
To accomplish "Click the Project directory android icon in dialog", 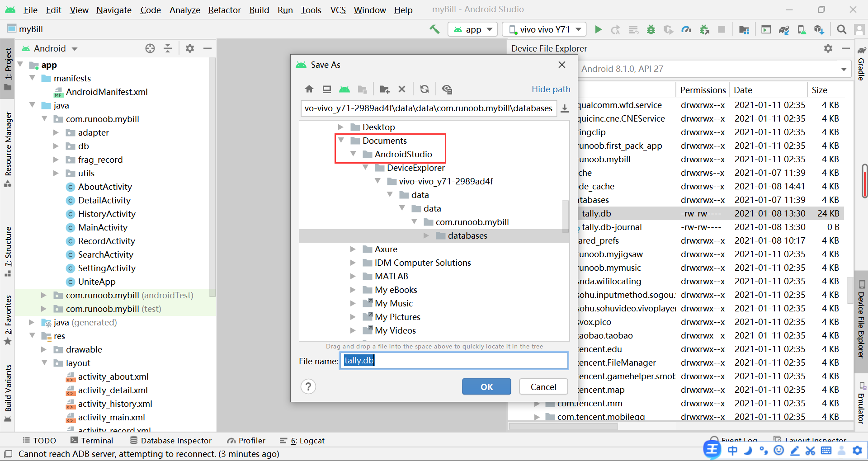I will click(x=344, y=89).
